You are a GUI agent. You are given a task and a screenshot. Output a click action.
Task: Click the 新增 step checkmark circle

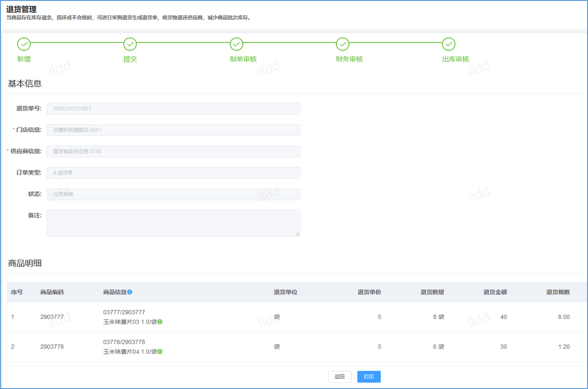[x=24, y=44]
